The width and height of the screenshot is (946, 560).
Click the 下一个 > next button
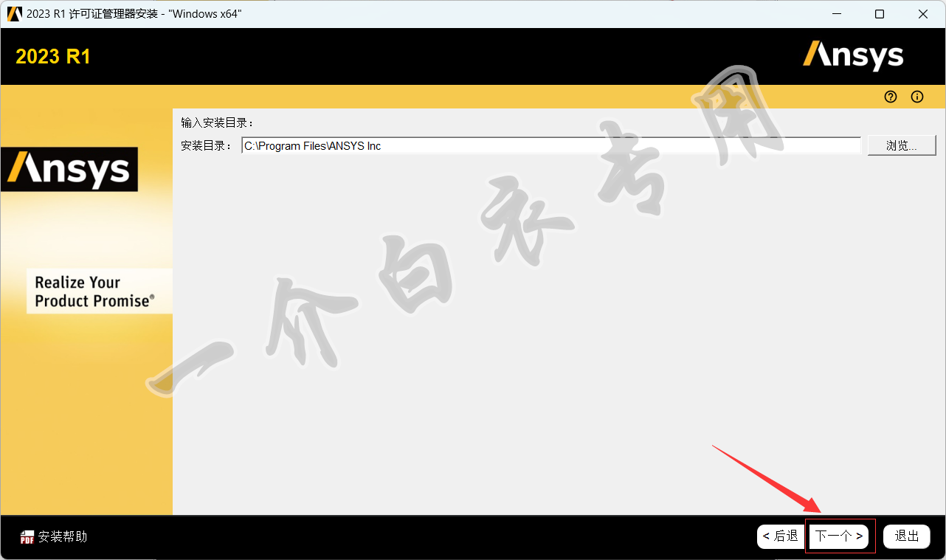tap(839, 536)
